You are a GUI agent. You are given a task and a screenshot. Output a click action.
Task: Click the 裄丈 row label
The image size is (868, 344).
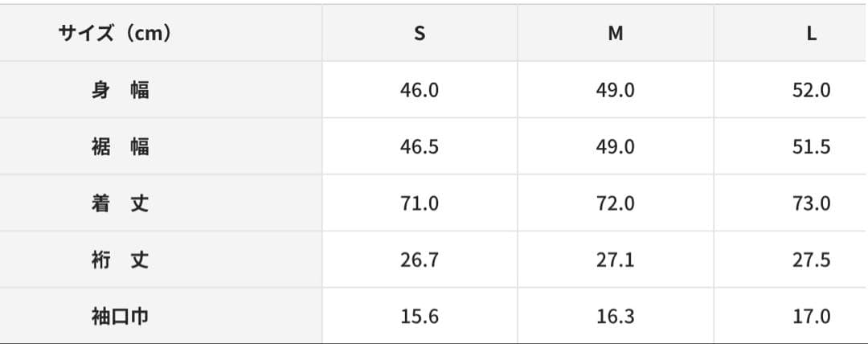pos(120,260)
